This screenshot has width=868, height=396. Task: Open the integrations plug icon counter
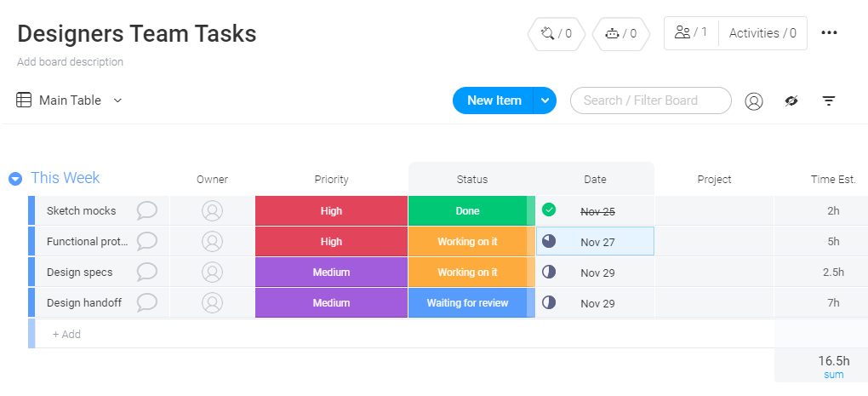[557, 34]
